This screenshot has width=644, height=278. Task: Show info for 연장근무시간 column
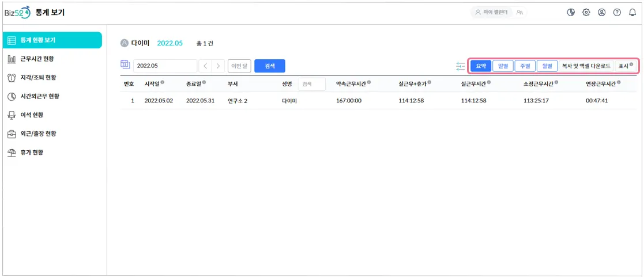pos(619,82)
